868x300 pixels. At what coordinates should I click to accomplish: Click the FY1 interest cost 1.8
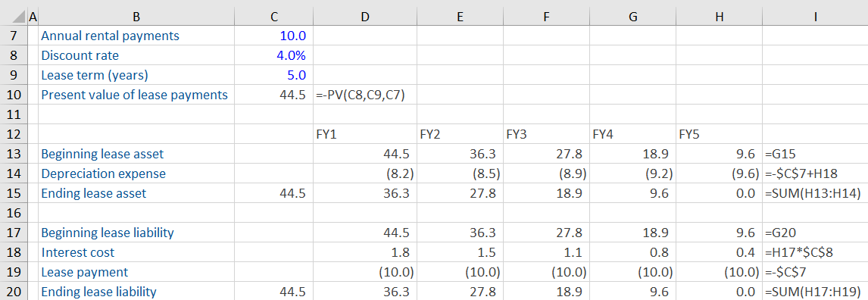point(364,252)
